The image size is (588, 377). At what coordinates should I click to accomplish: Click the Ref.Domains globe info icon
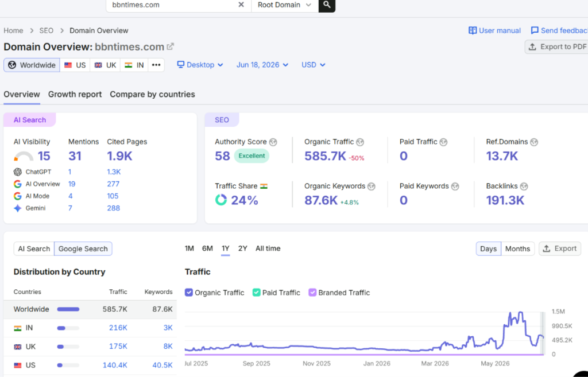[534, 142]
